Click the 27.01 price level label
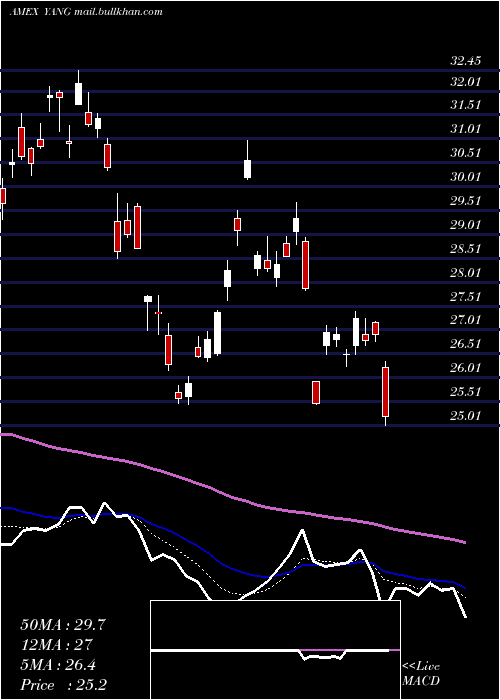 coord(466,320)
